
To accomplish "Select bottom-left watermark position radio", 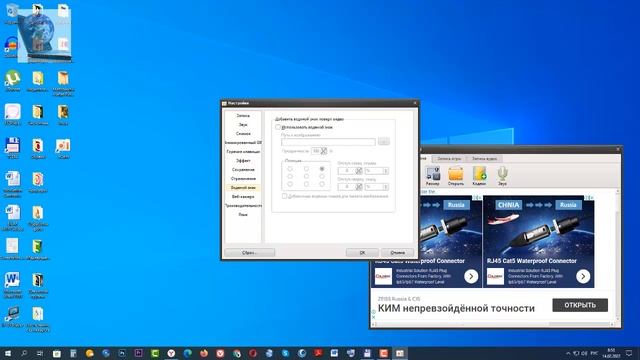I will coord(290,184).
